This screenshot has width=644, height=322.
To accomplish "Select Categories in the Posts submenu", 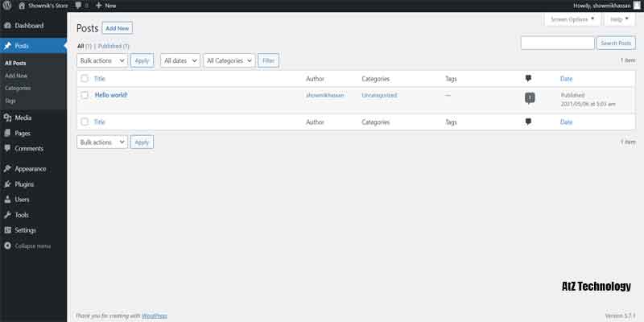I will point(18,88).
